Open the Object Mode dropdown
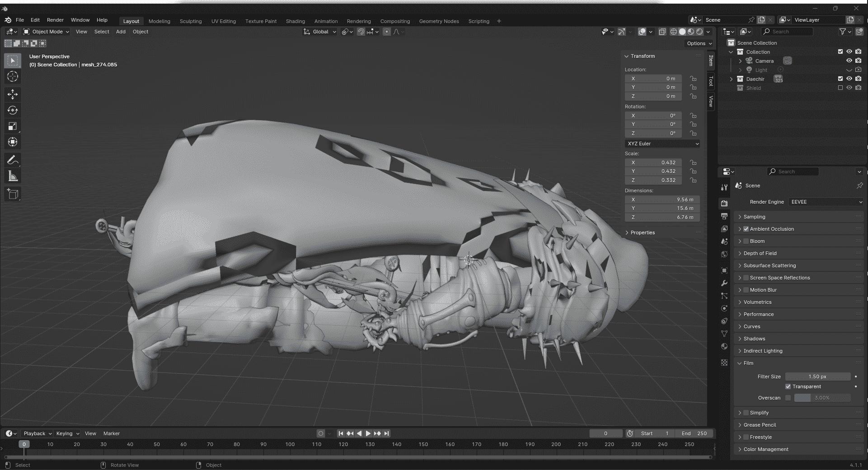The width and height of the screenshot is (868, 470). tap(46, 32)
